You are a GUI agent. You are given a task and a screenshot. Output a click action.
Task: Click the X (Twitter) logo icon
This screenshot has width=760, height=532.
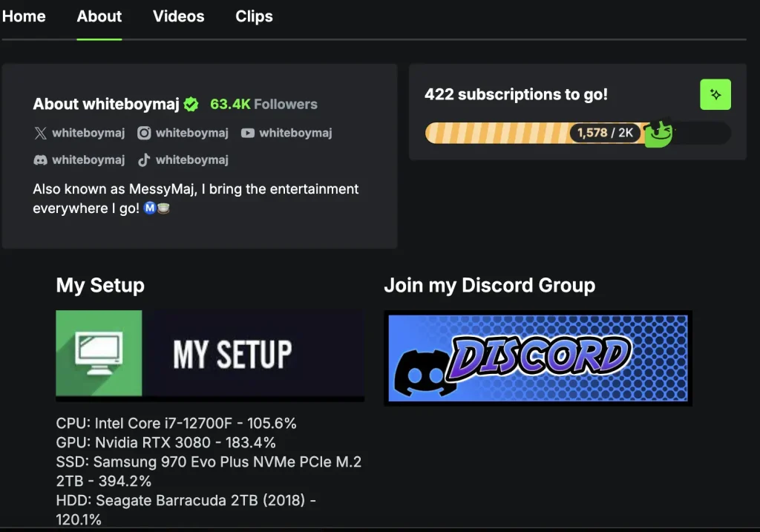[x=41, y=133]
